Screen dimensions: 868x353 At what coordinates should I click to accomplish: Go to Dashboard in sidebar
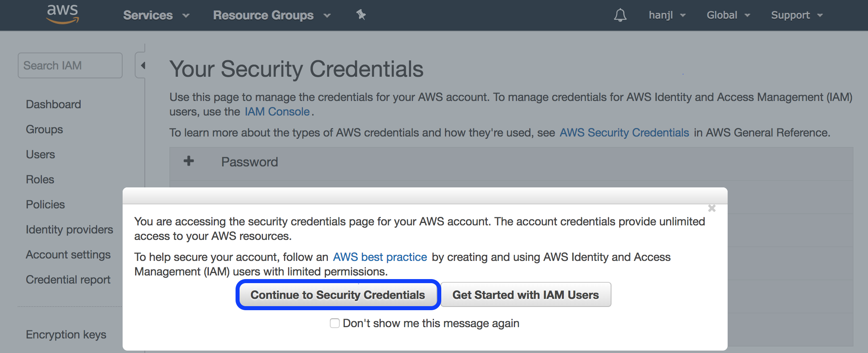53,104
